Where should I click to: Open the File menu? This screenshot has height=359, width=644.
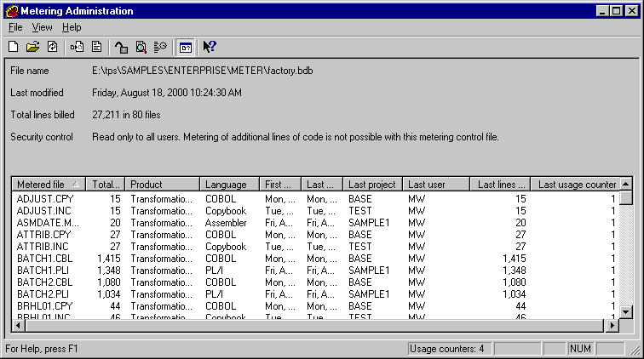(x=15, y=27)
